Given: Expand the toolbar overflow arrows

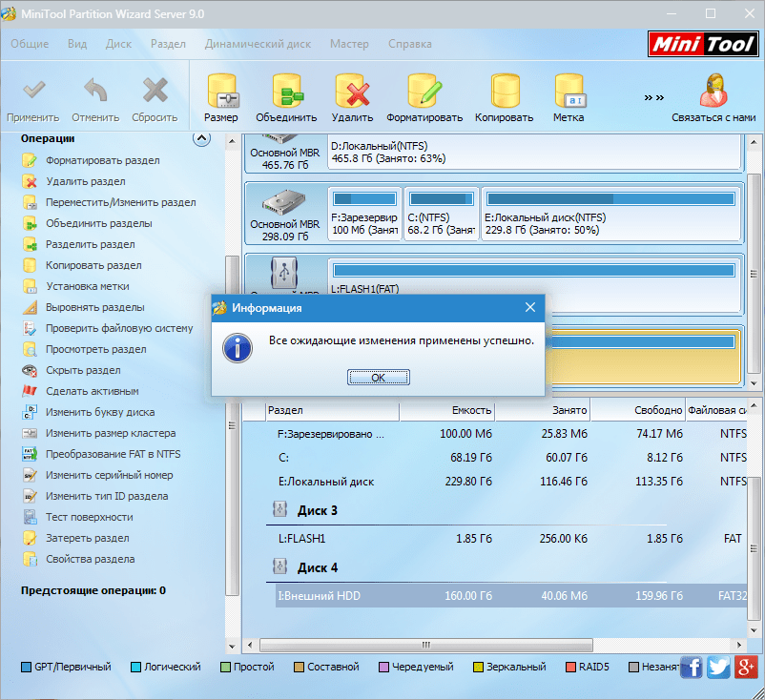Looking at the screenshot, I should [653, 97].
